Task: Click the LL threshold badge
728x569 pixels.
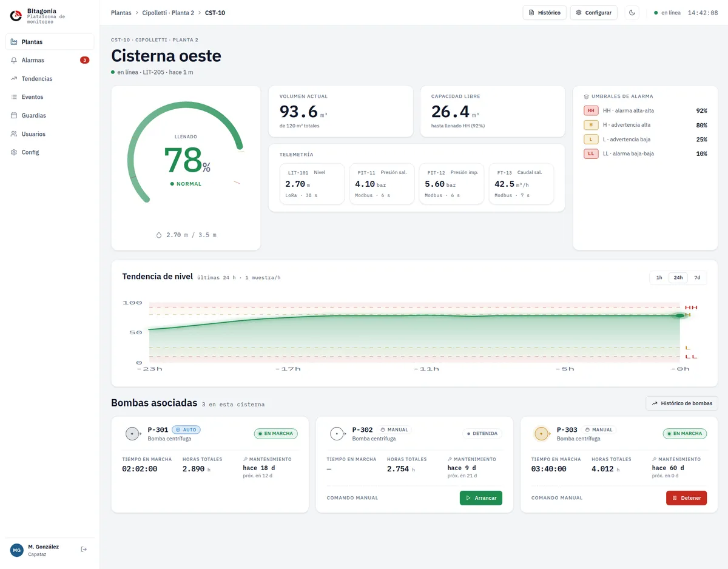Action: (591, 153)
